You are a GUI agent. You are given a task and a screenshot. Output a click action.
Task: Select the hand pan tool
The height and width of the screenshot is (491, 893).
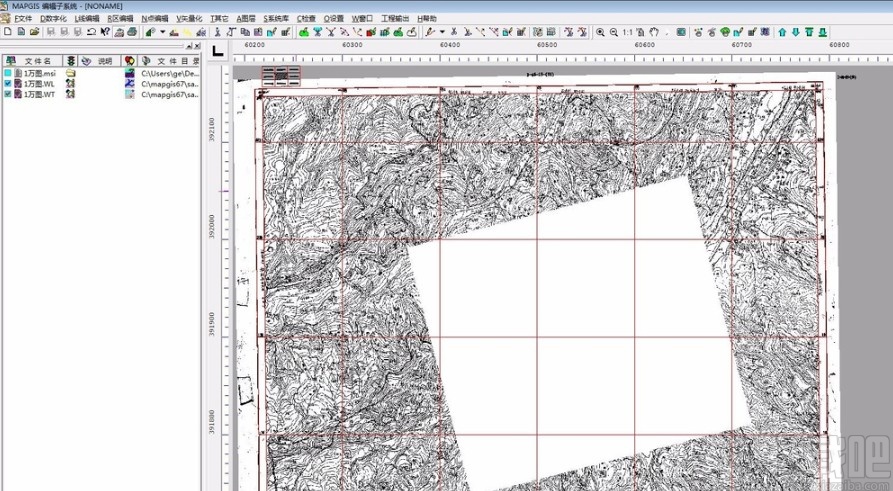pos(654,32)
